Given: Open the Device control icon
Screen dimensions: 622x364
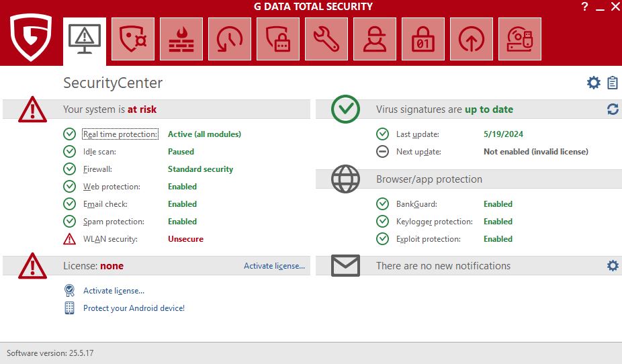Looking at the screenshot, I should click(520, 39).
